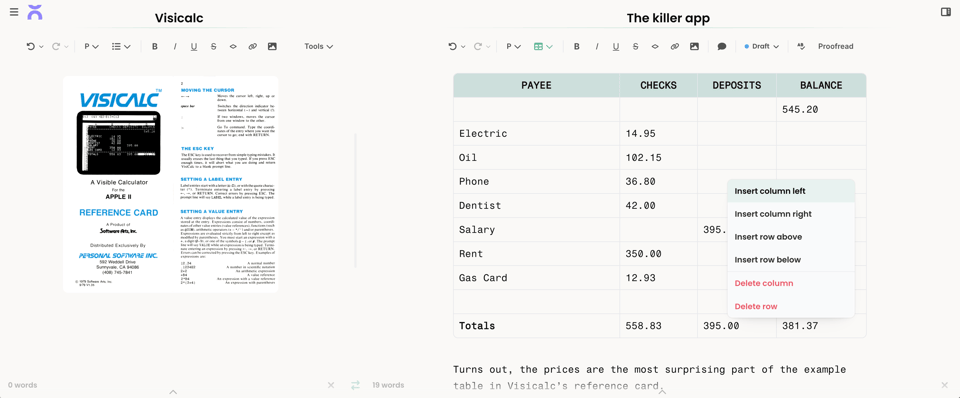This screenshot has width=960, height=398.
Task: Insert code in Visicalc editor toolbar
Action: (233, 47)
